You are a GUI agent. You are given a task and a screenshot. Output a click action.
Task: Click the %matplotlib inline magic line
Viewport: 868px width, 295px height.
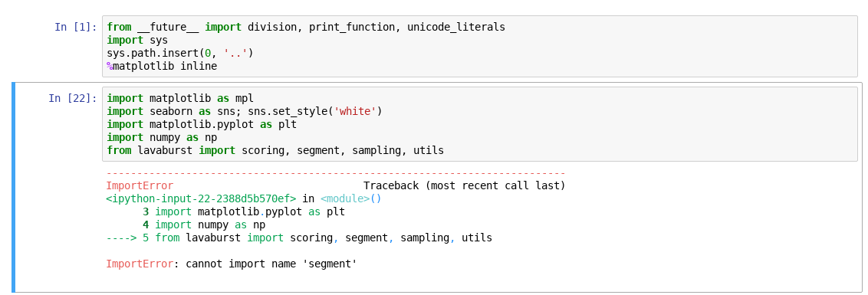click(x=162, y=67)
